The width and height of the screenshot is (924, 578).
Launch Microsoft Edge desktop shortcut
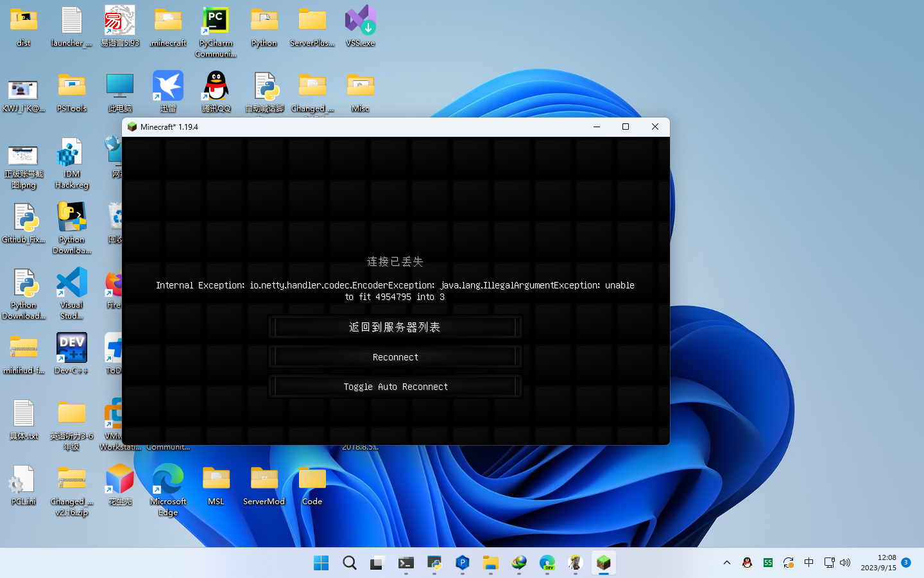(168, 490)
